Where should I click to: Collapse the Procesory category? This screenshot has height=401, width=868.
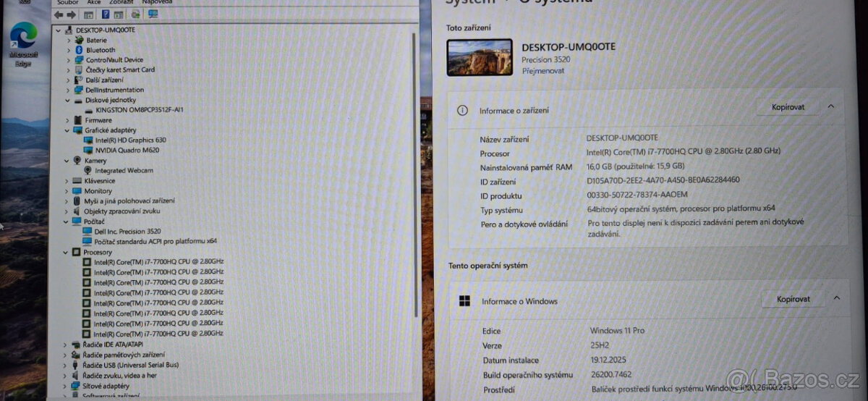click(x=67, y=252)
